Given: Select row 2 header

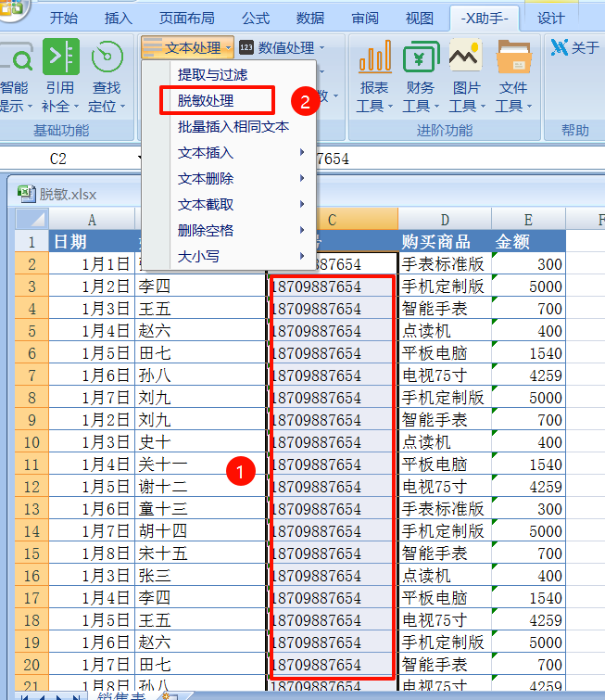Looking at the screenshot, I should click(32, 264).
